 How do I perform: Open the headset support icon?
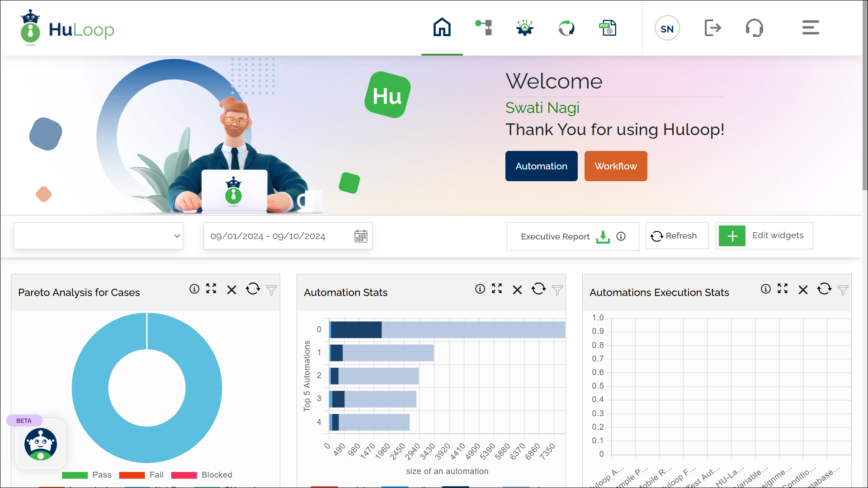coord(754,28)
